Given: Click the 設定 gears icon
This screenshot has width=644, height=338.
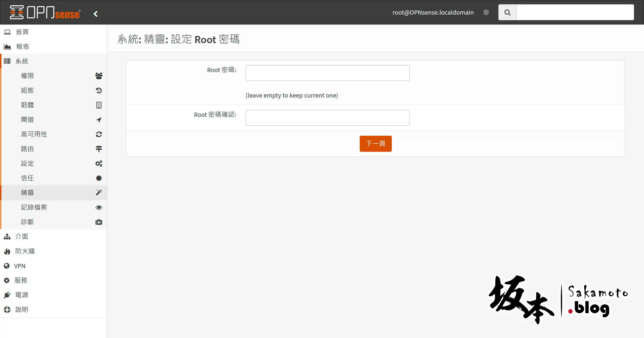Looking at the screenshot, I should (99, 163).
